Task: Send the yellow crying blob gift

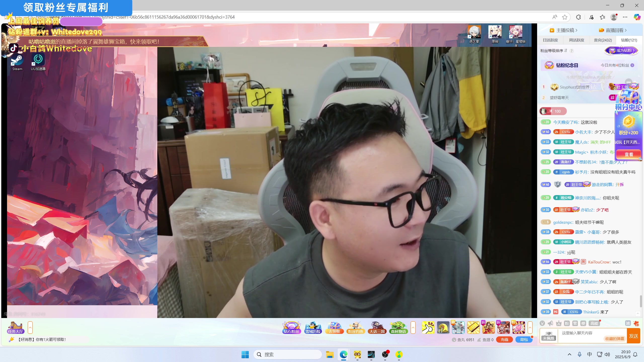Action: pos(443,328)
